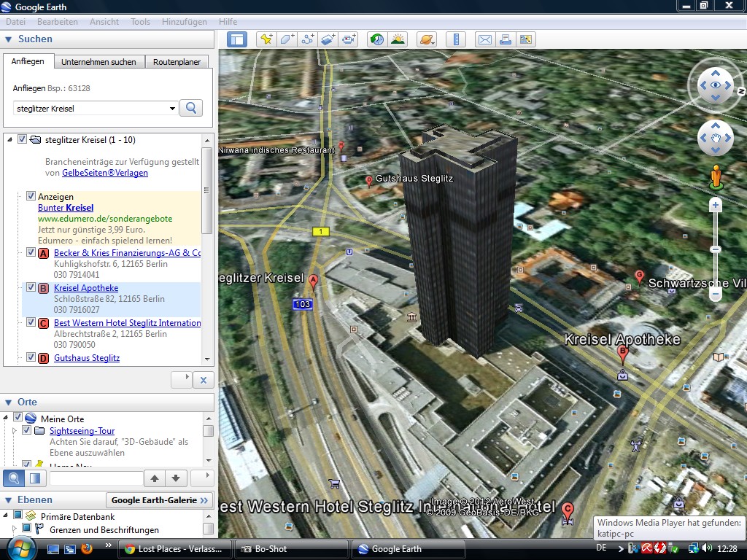Toggle sunlight across the landscape
747x560 pixels.
(x=398, y=39)
